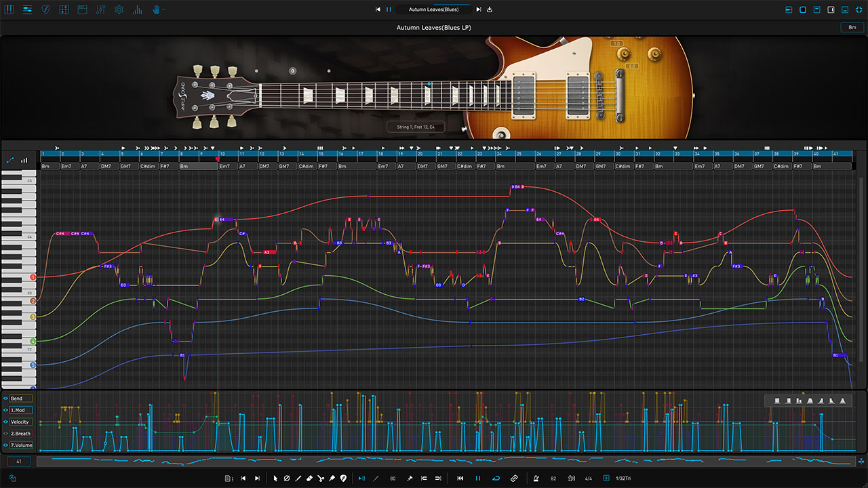Toggle loop playback button
Viewport: 868px width, 488px height.
(x=496, y=479)
